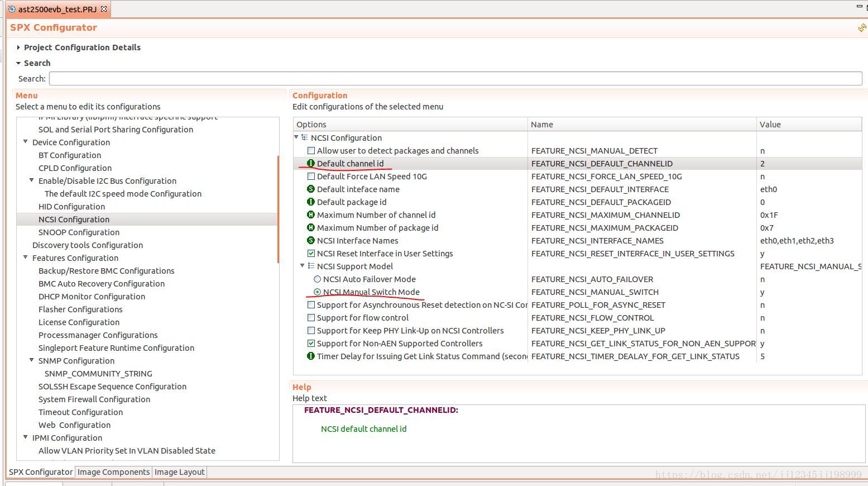868x486 pixels.
Task: Click the project file icon on ast2500evb_test.PRJ tab
Action: tap(12, 9)
